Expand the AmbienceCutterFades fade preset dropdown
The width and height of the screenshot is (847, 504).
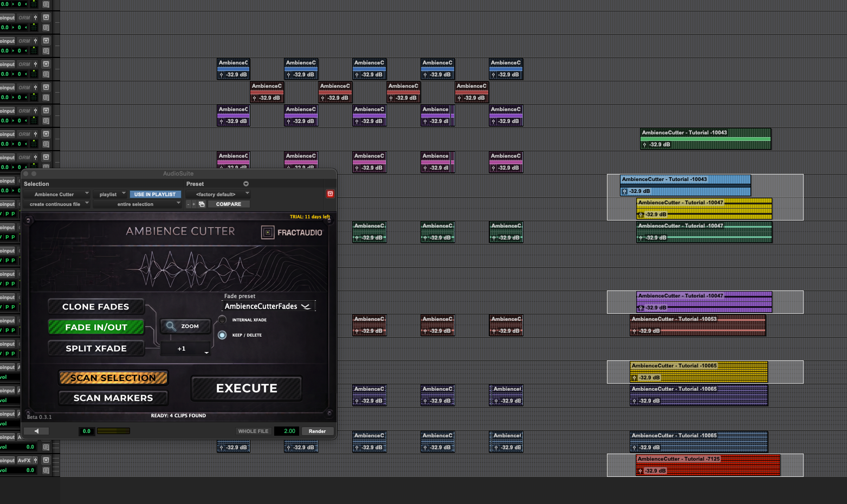click(268, 306)
